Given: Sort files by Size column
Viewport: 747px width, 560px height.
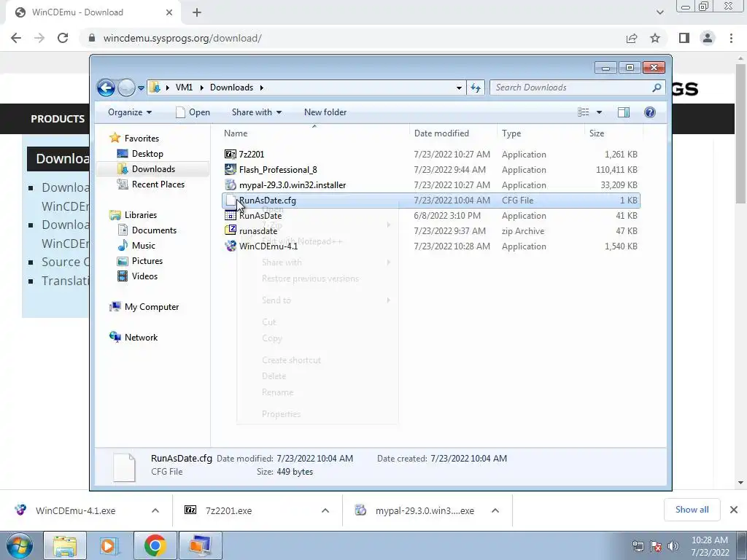Looking at the screenshot, I should coord(613,133).
